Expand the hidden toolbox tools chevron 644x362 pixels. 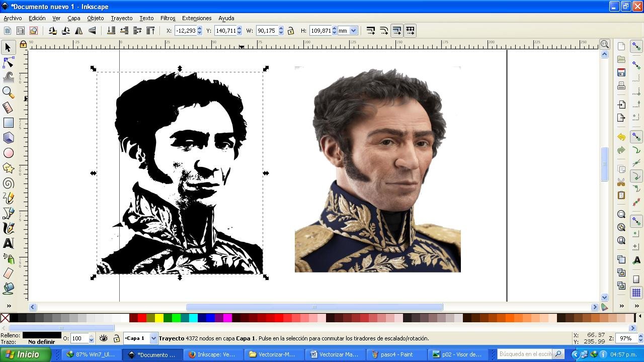8,306
